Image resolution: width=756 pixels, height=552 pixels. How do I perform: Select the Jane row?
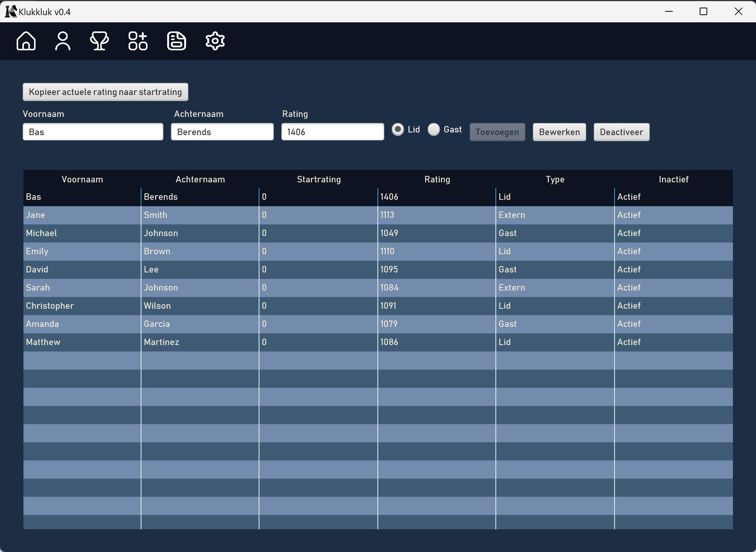[378, 215]
